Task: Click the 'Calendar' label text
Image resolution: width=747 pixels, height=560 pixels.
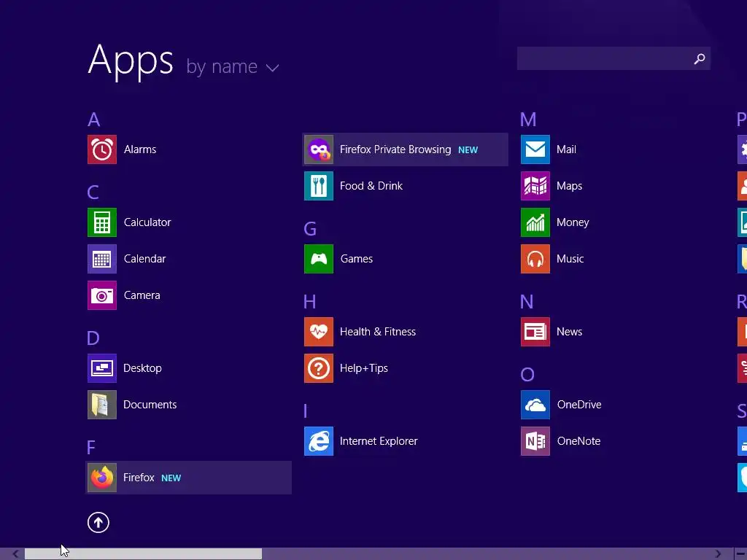Action: [145, 259]
